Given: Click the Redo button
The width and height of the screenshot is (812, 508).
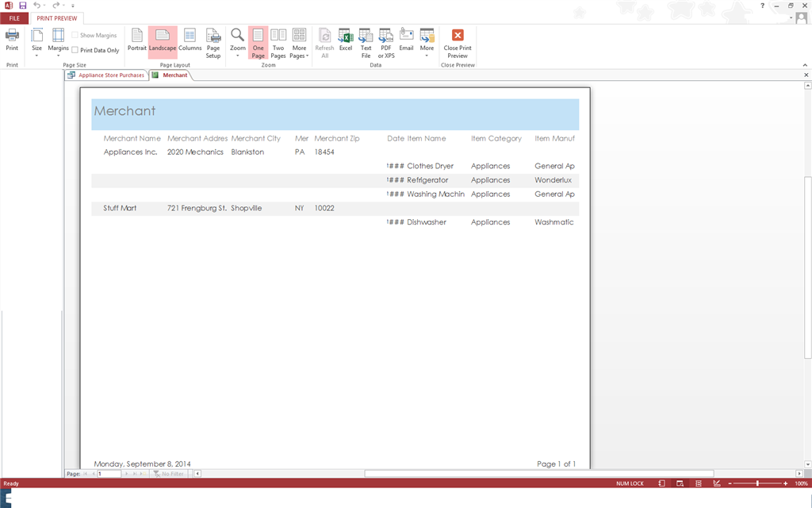Looking at the screenshot, I should (56, 6).
